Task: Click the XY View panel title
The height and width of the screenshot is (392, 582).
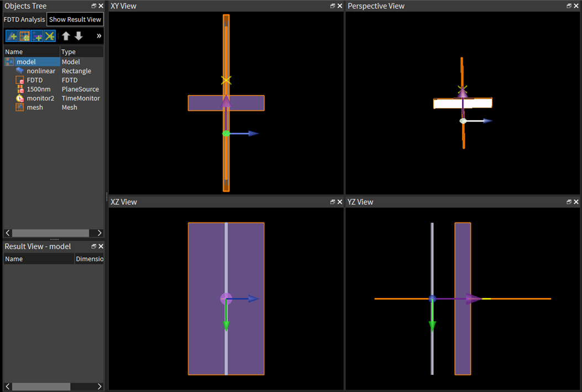Action: pos(123,6)
